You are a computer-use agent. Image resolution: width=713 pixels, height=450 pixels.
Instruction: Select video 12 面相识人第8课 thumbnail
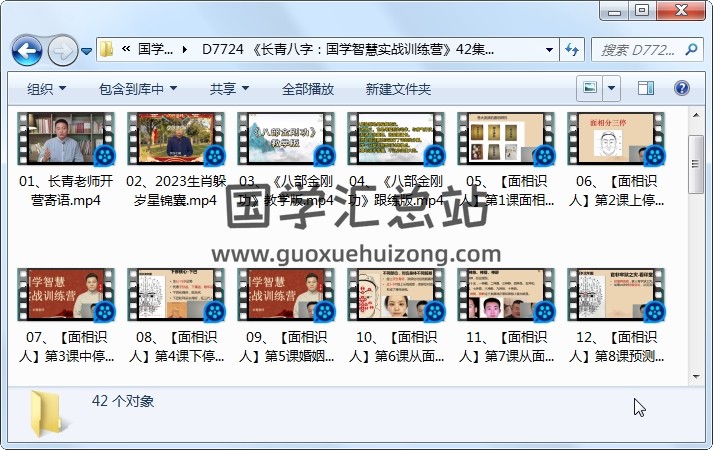pyautogui.click(x=616, y=295)
